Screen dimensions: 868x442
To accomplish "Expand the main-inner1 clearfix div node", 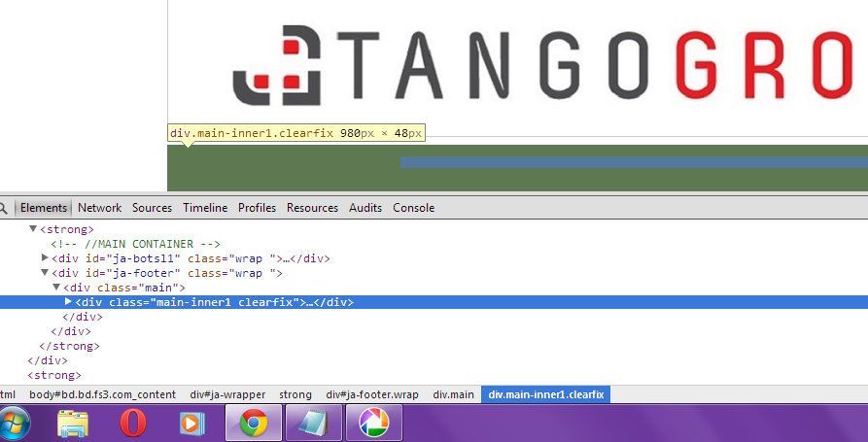I will [x=68, y=302].
